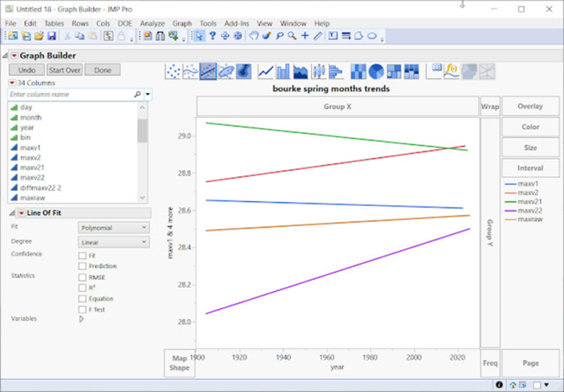Open the Fit type Polynomial dropdown
The height and width of the screenshot is (392, 564).
pyautogui.click(x=113, y=228)
